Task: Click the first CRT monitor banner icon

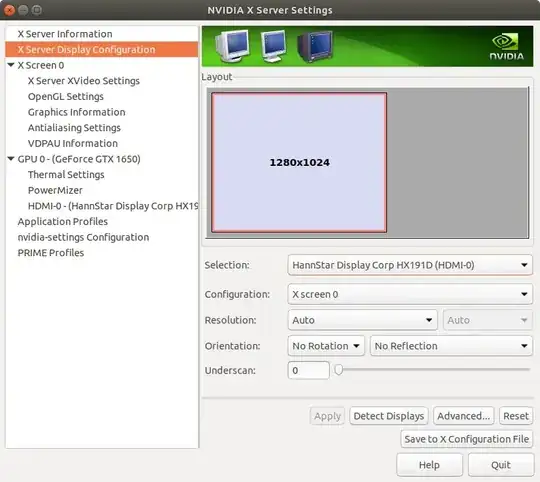Action: click(232, 46)
